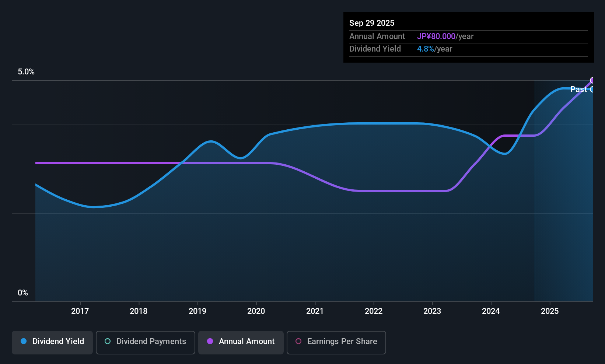Click the 0% axis marker
Screen dimensions: 605x364
click(22, 293)
